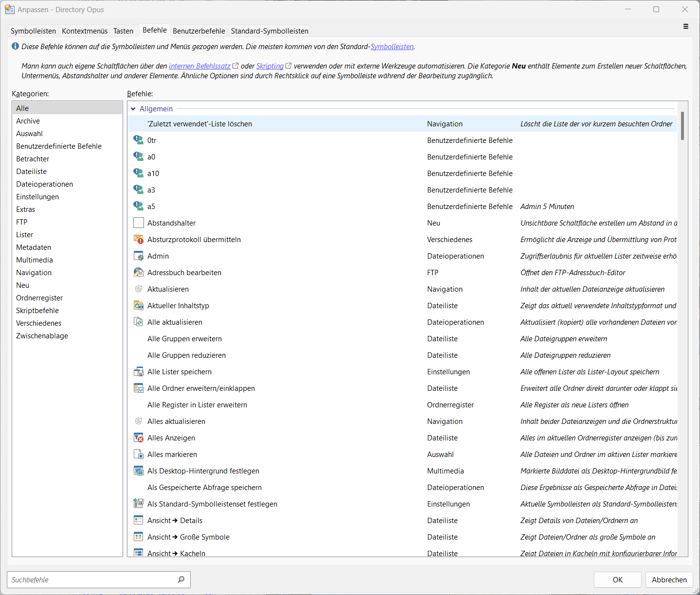Choose Dateiliste in the Kategorien list
The height and width of the screenshot is (595, 700).
pos(67,171)
